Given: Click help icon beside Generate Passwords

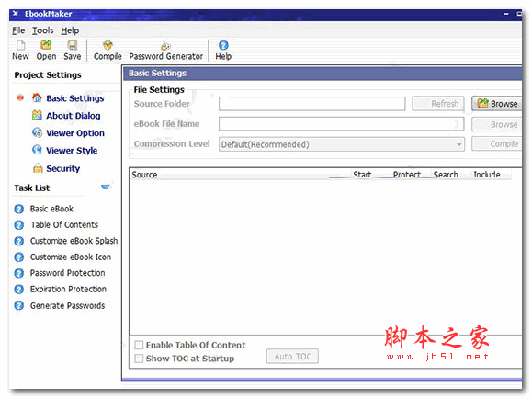Looking at the screenshot, I should (19, 305).
